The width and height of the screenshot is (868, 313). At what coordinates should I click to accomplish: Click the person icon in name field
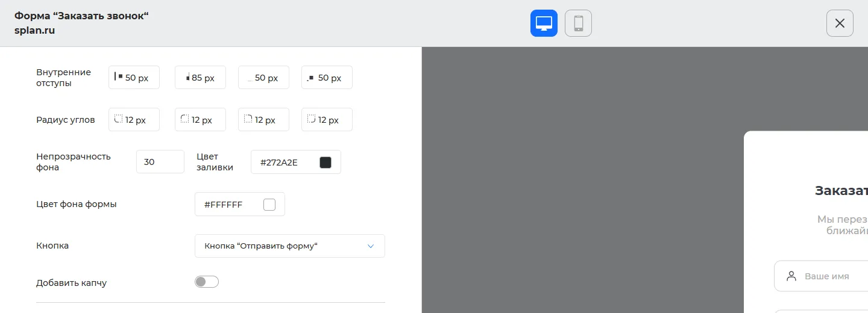click(791, 276)
